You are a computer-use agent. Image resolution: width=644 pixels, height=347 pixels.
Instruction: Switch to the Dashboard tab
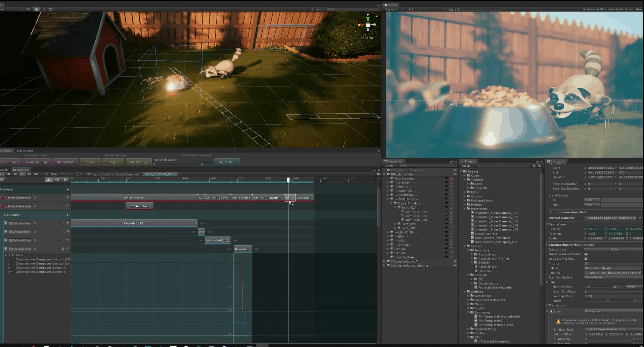click(25, 151)
